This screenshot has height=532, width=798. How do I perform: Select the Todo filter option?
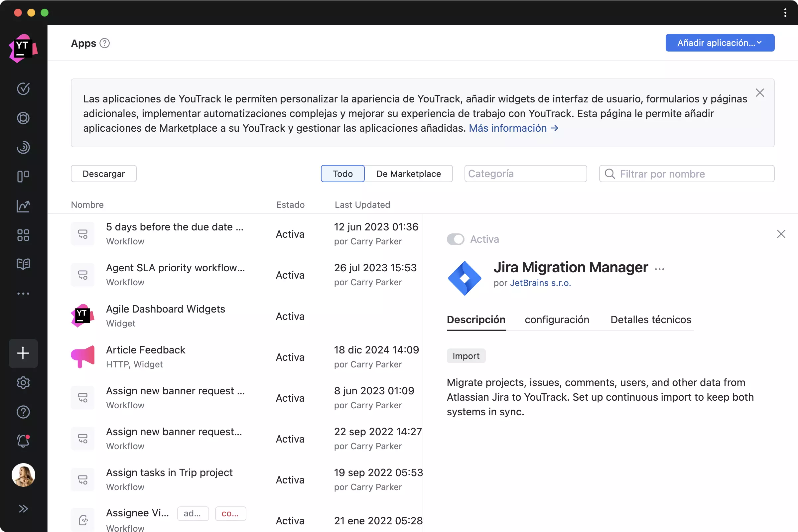(x=342, y=174)
